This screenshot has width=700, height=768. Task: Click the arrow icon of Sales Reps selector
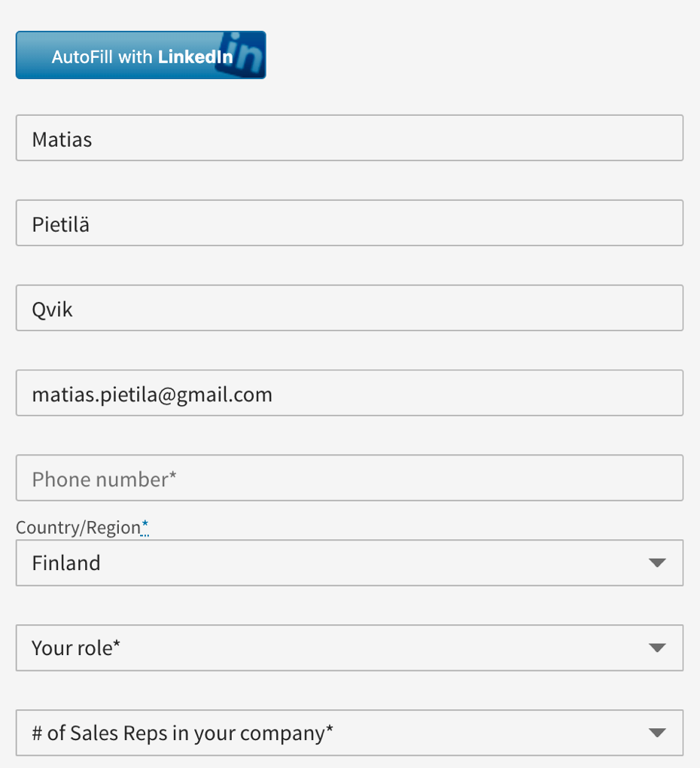point(657,733)
